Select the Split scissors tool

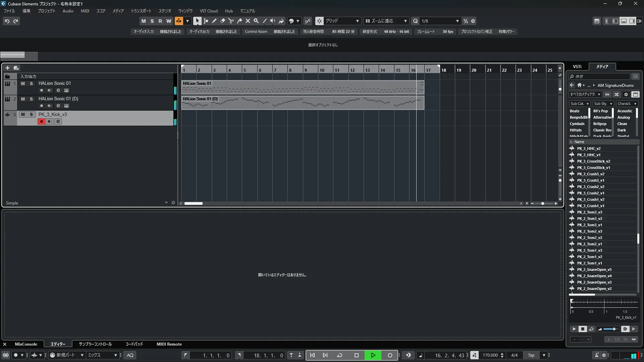pos(231,21)
